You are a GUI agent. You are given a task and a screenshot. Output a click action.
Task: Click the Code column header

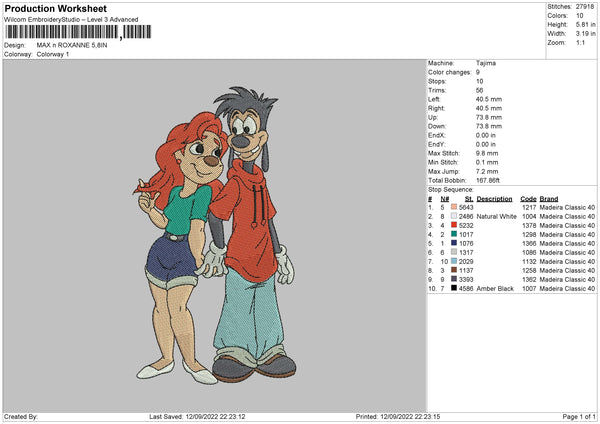click(529, 198)
